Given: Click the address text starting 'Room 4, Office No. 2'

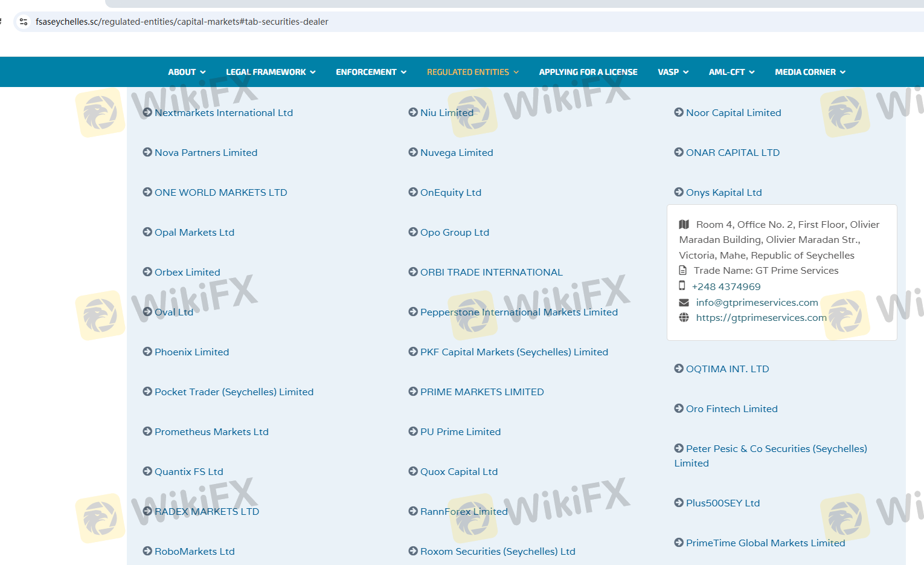Looking at the screenshot, I should [779, 240].
